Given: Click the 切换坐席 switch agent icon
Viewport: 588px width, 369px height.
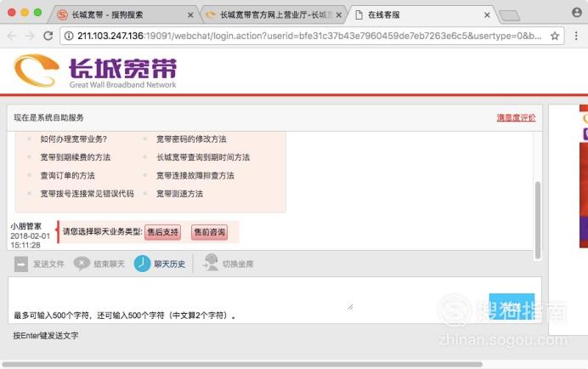Looking at the screenshot, I should click(211, 263).
